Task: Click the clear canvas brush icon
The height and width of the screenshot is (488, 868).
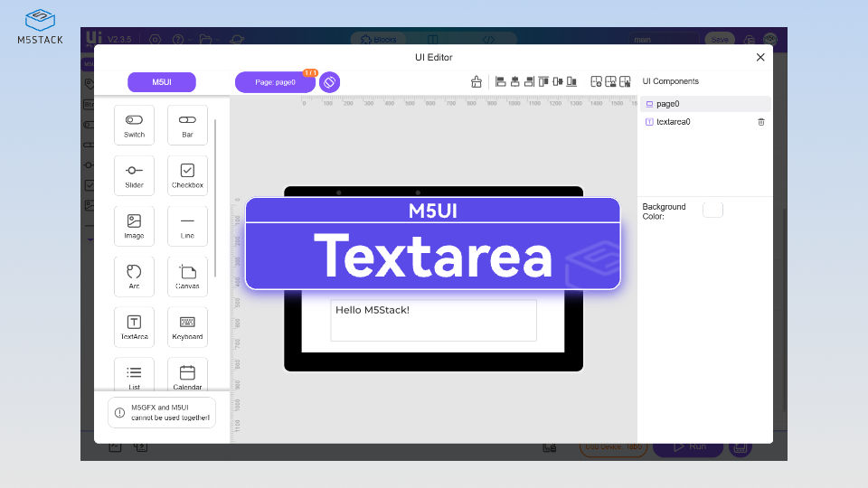Action: click(476, 82)
